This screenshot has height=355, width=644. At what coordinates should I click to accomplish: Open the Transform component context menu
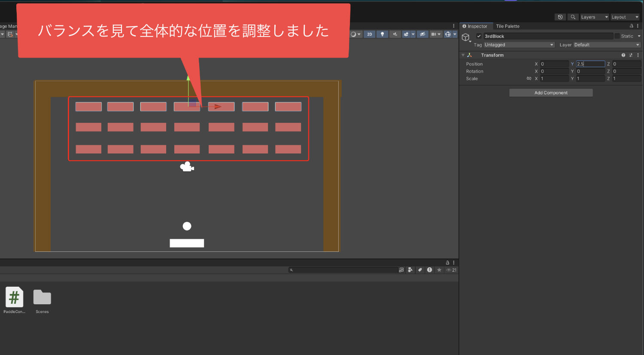(638, 55)
